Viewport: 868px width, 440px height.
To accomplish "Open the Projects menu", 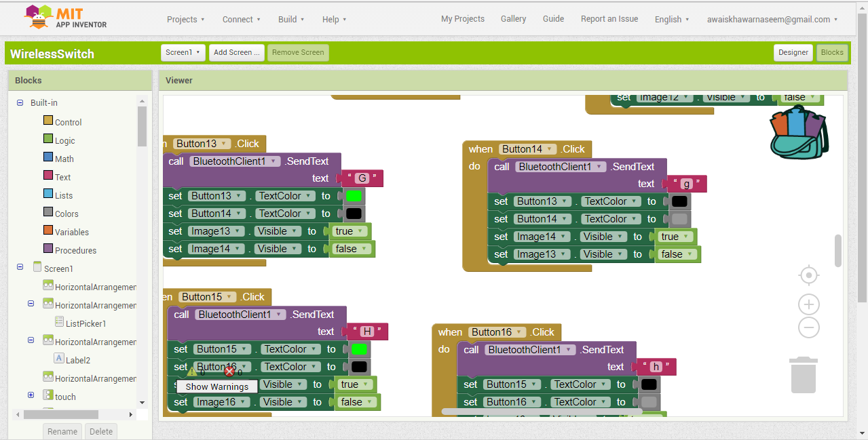I will [186, 19].
